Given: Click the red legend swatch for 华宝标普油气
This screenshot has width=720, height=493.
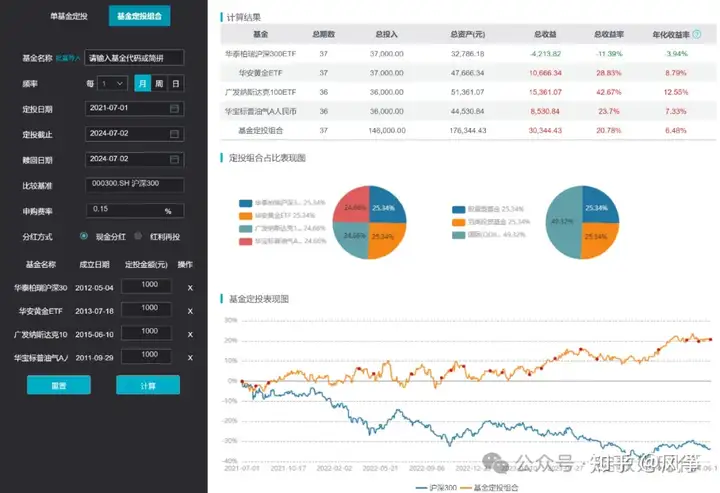Looking at the screenshot, I should [246, 241].
